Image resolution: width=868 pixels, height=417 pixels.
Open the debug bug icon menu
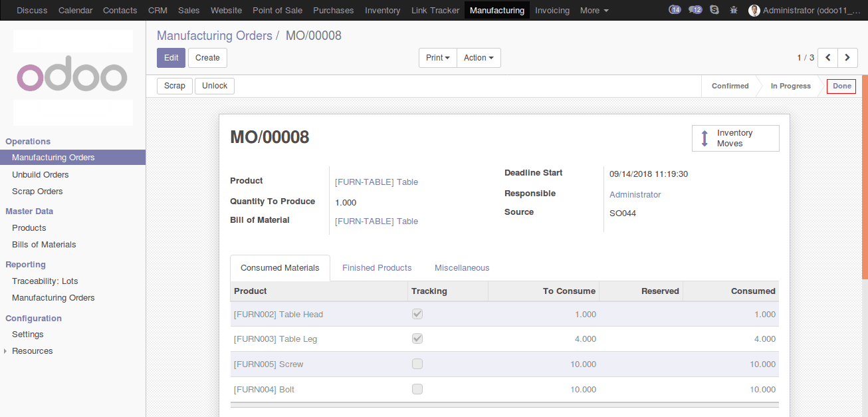[734, 10]
